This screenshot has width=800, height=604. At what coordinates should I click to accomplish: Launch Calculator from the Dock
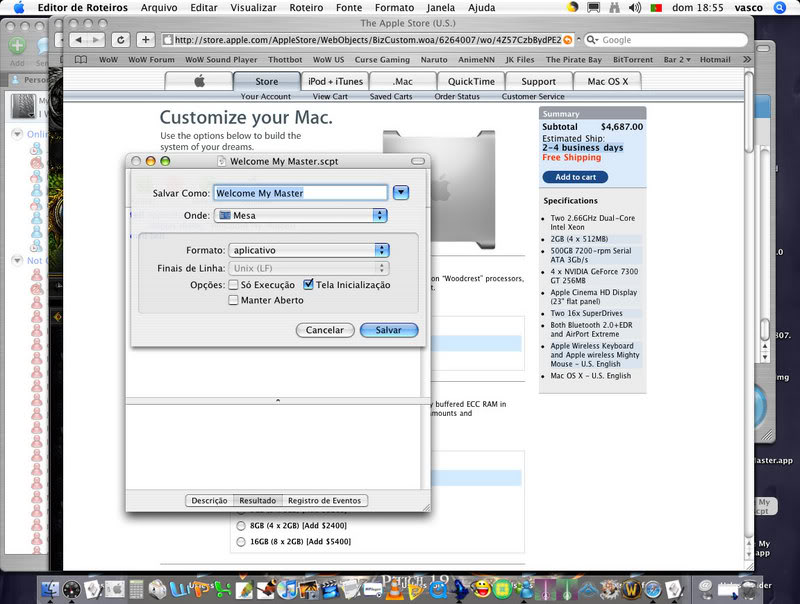pyautogui.click(x=136, y=589)
